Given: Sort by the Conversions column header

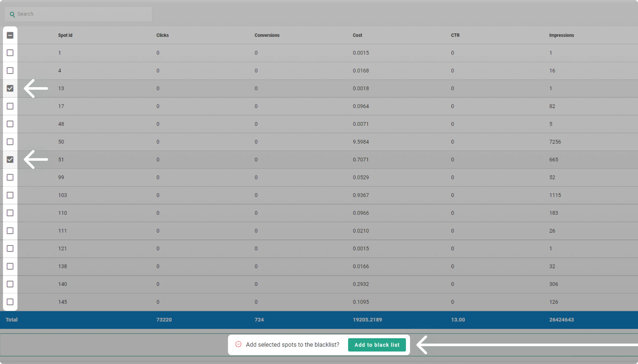Looking at the screenshot, I should [267, 35].
